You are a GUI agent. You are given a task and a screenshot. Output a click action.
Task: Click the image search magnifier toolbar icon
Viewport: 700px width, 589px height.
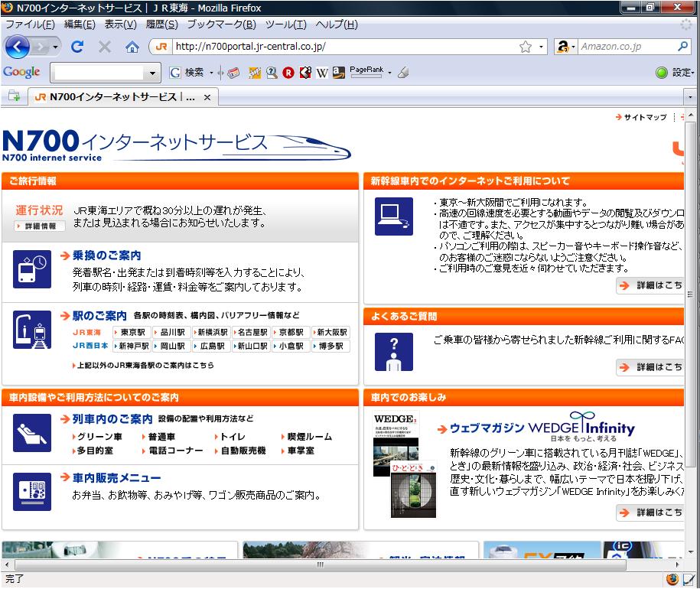[272, 72]
